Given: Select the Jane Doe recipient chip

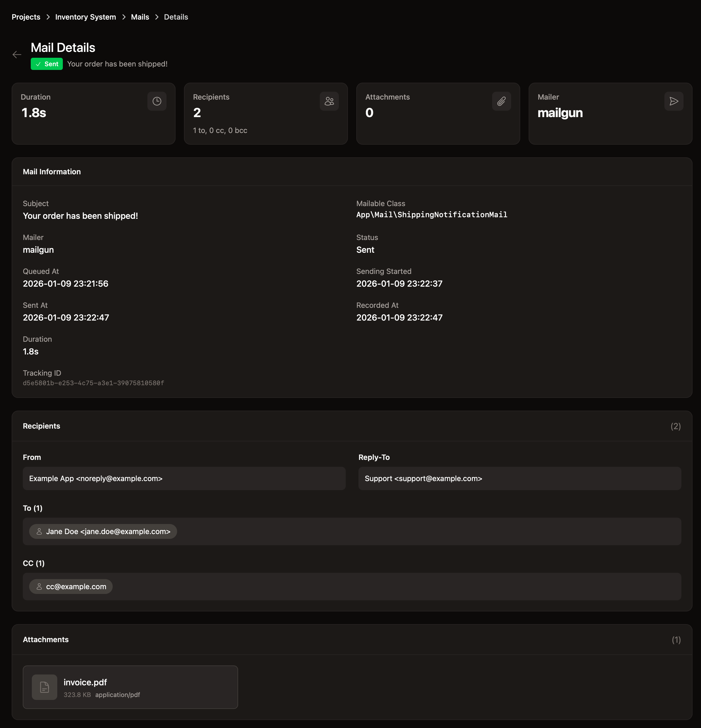Looking at the screenshot, I should click(x=108, y=531).
